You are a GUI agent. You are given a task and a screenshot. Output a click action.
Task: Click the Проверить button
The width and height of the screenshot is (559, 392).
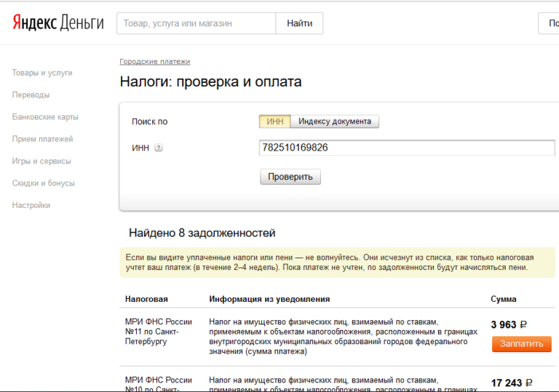[x=290, y=177]
